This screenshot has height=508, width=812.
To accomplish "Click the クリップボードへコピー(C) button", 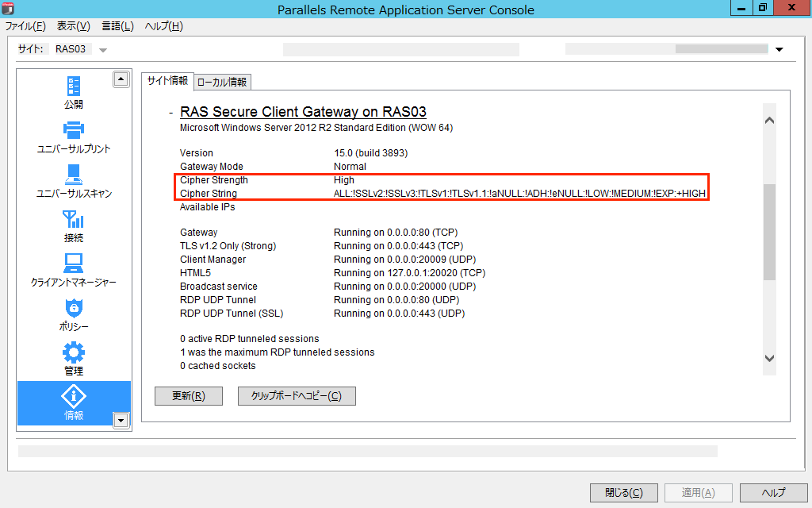I will click(x=297, y=396).
